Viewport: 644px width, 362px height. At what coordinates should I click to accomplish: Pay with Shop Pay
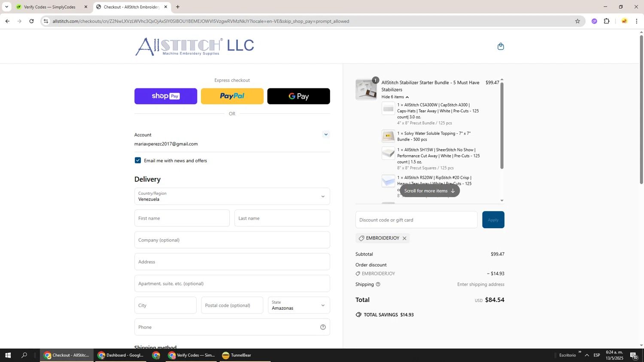point(166,96)
